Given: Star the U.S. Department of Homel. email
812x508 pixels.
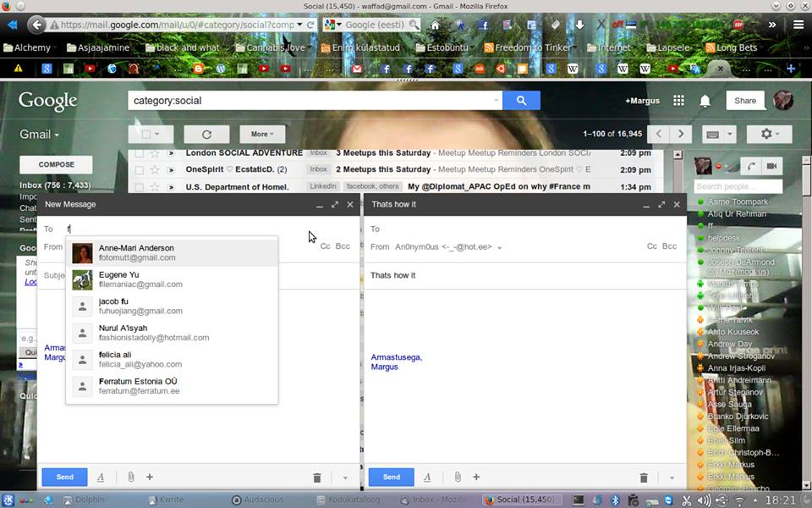Looking at the screenshot, I should coord(154,186).
